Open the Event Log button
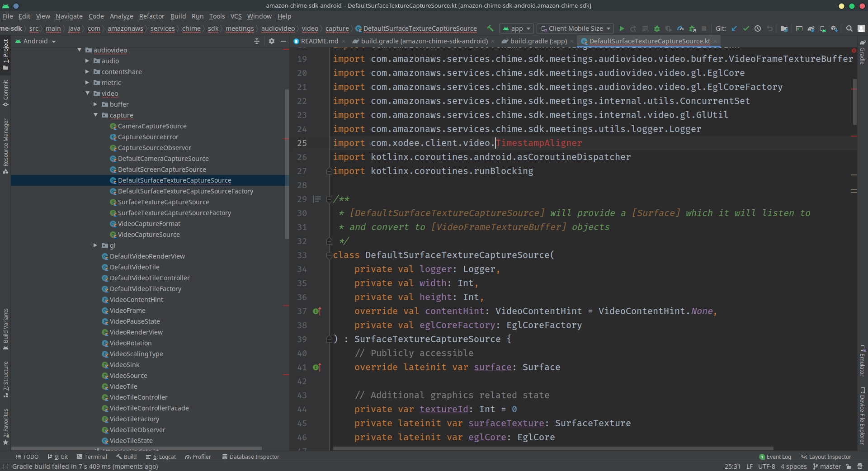Image resolution: width=868 pixels, height=471 pixels. [775, 457]
